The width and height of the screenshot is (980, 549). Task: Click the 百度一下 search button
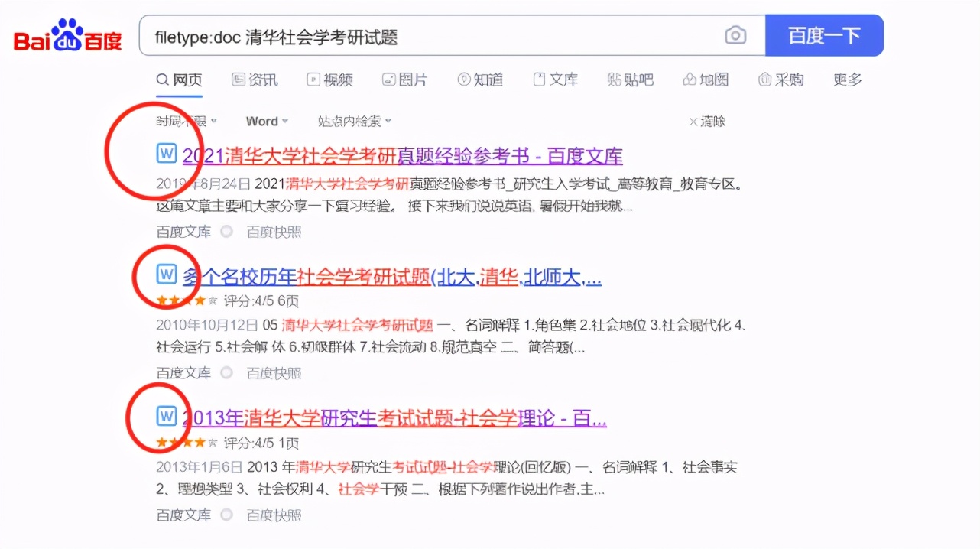coord(825,35)
